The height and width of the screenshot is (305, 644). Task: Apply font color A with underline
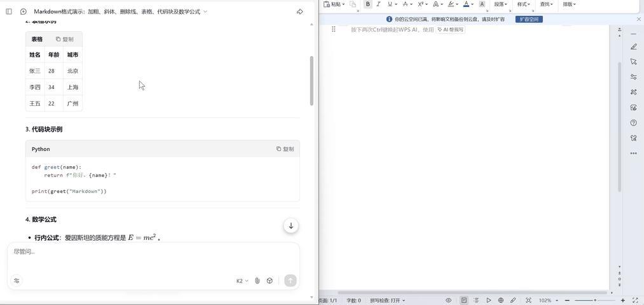click(466, 4)
